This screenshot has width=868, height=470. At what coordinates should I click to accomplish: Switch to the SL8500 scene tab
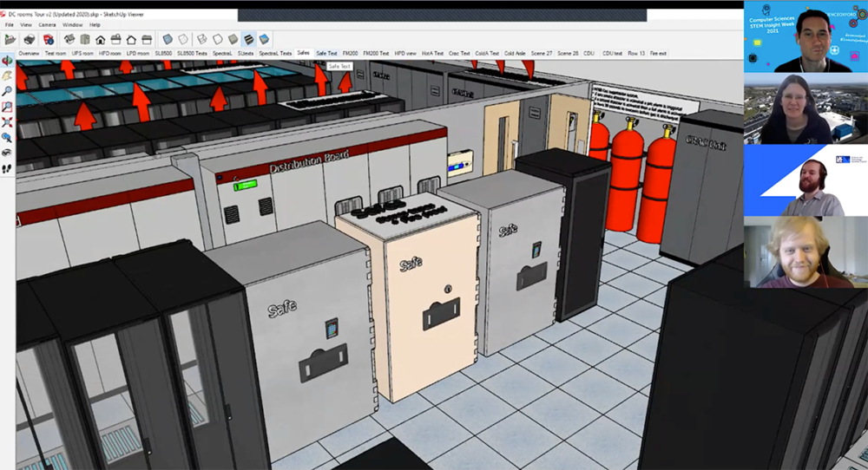163,54
